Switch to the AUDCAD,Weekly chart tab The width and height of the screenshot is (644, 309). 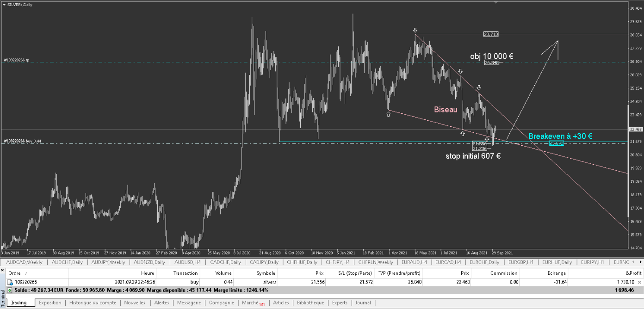[25, 262]
